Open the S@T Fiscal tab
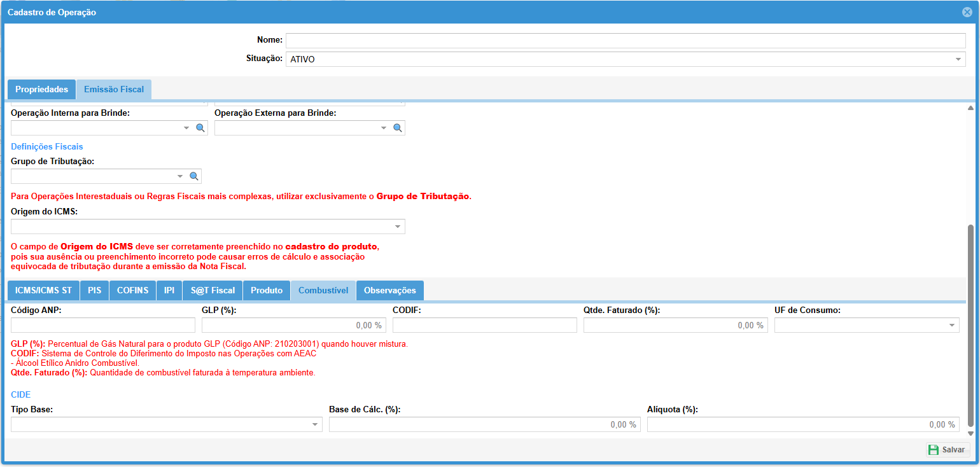The image size is (980, 467). coord(213,290)
